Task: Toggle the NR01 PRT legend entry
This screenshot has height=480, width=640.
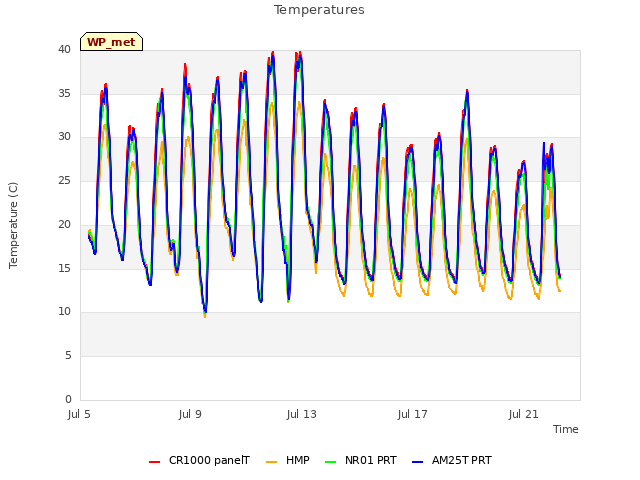Action: 361,460
